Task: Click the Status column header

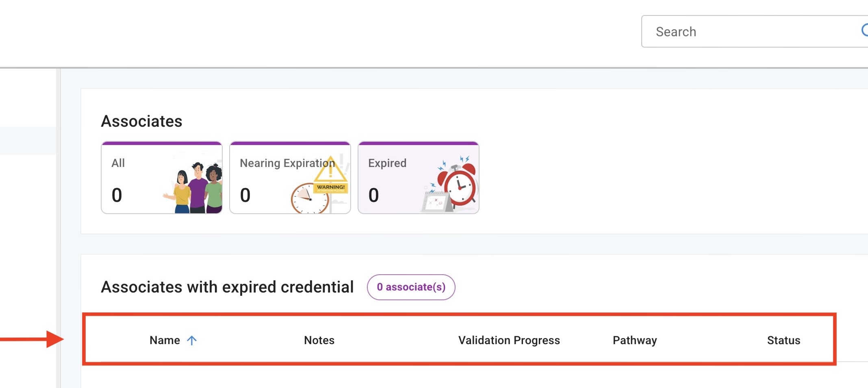Action: tap(783, 340)
